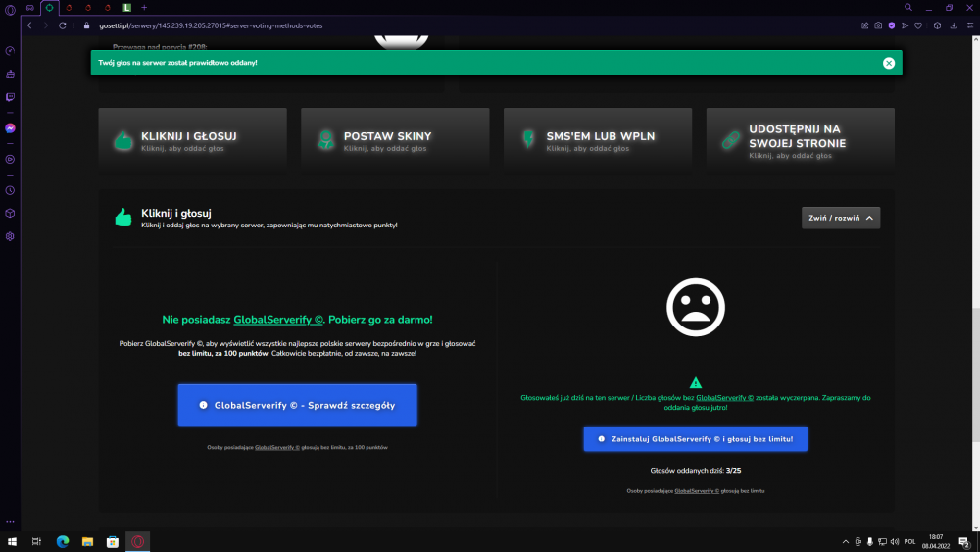
Task: Toggle the ad blocker shield icon
Action: click(891, 25)
